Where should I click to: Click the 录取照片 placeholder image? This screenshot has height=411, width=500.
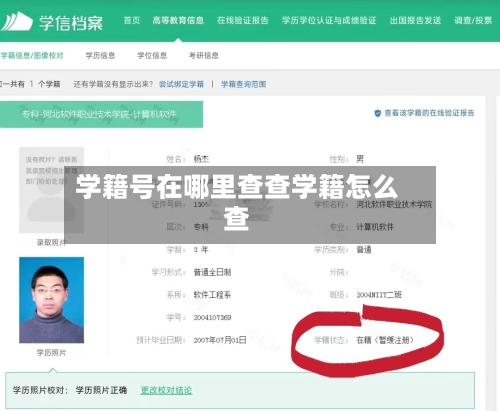(x=51, y=190)
